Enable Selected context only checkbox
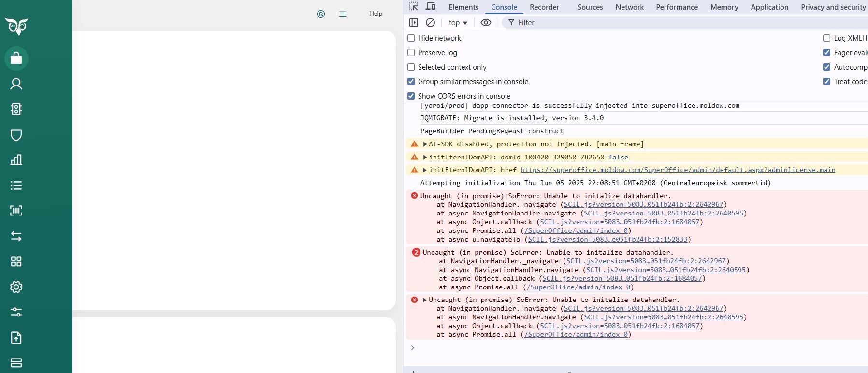This screenshot has width=868, height=373. point(411,67)
